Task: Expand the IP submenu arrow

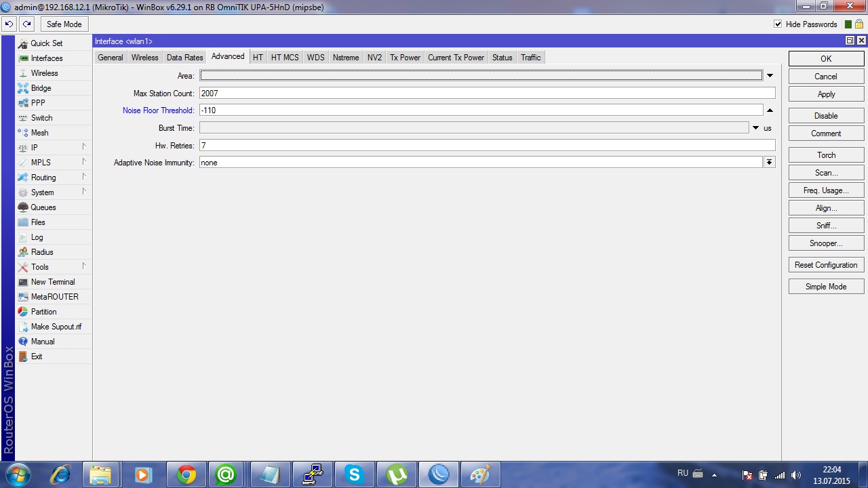Action: click(84, 147)
